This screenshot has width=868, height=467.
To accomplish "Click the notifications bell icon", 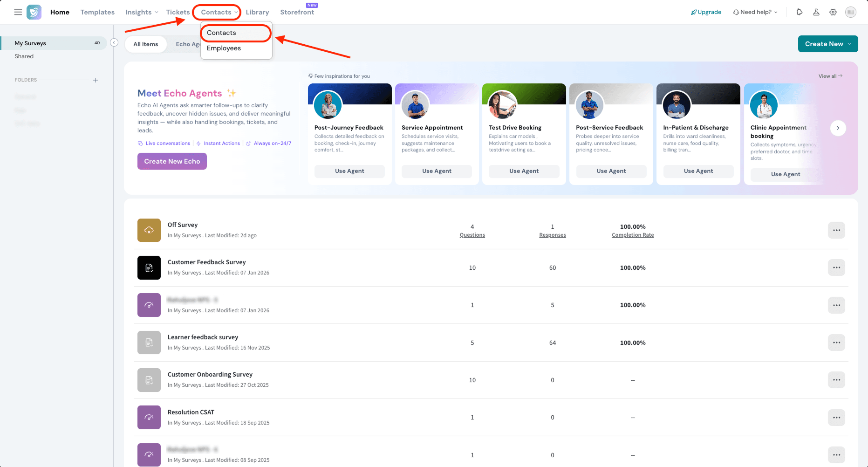I will 800,12.
